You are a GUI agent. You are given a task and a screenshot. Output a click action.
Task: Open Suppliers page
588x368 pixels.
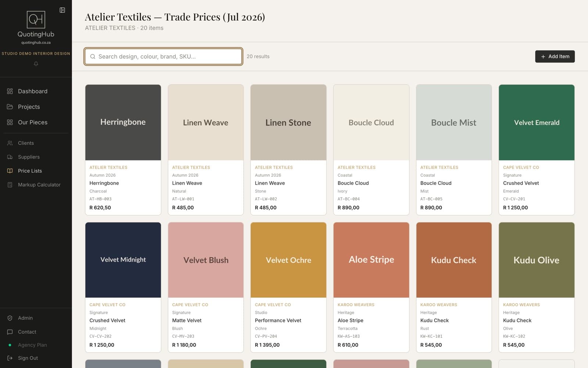pyautogui.click(x=36, y=157)
